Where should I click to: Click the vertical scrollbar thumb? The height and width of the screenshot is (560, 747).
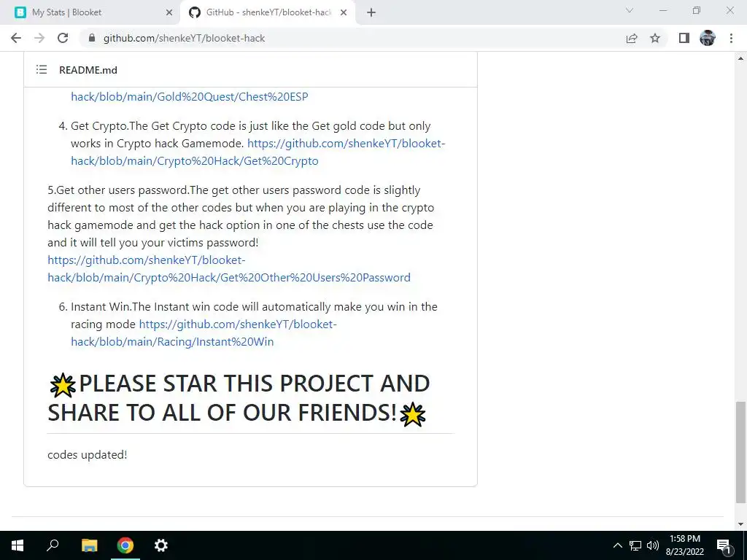[x=740, y=452]
